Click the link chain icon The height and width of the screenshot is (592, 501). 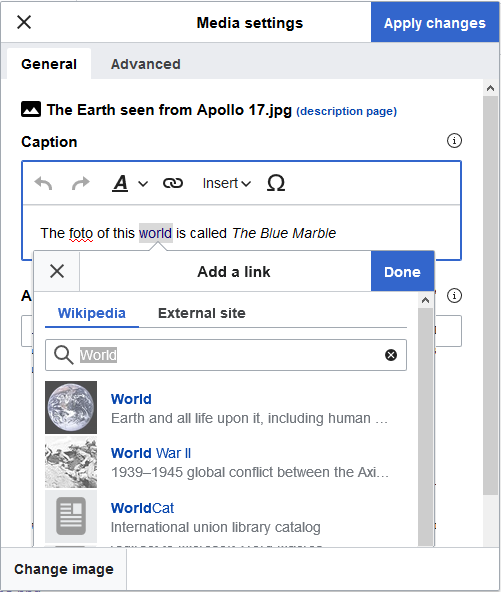coord(173,183)
